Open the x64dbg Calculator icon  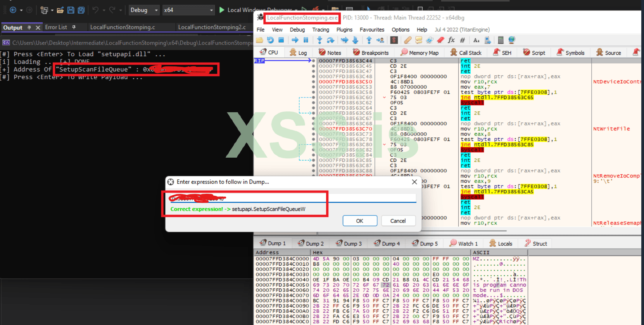pyautogui.click(x=501, y=40)
